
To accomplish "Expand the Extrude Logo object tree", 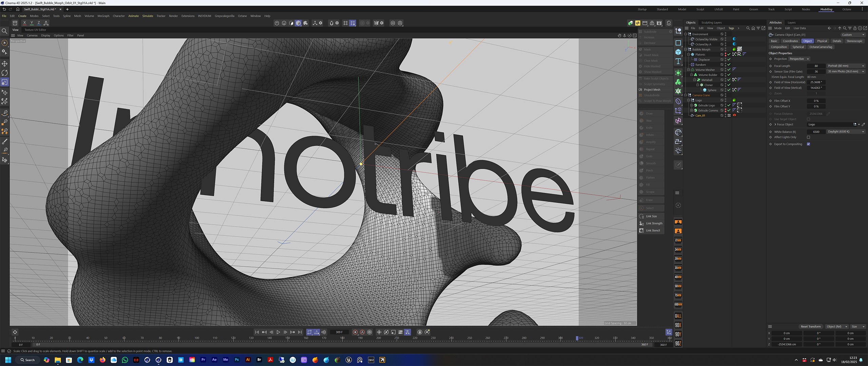I will point(692,105).
